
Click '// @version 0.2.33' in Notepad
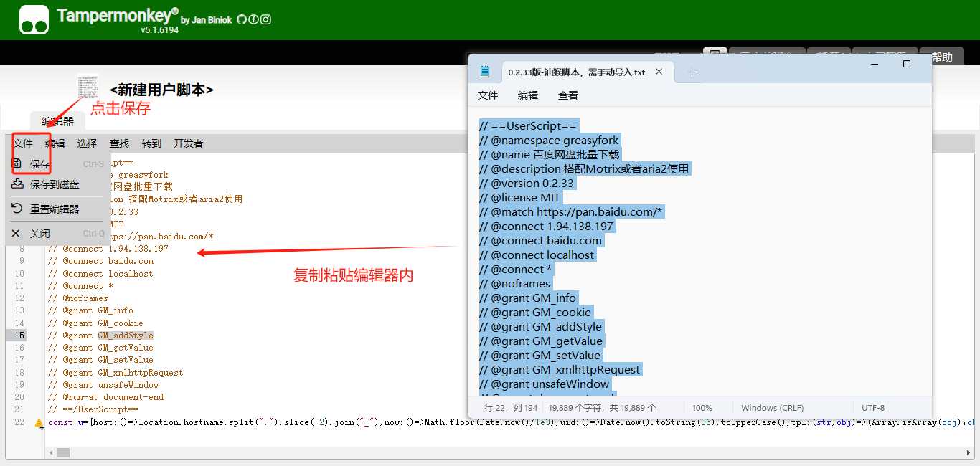click(x=527, y=184)
